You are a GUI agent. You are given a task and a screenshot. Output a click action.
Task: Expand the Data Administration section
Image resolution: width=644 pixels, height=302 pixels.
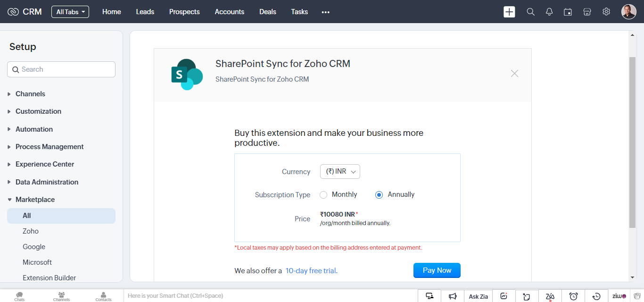47,182
